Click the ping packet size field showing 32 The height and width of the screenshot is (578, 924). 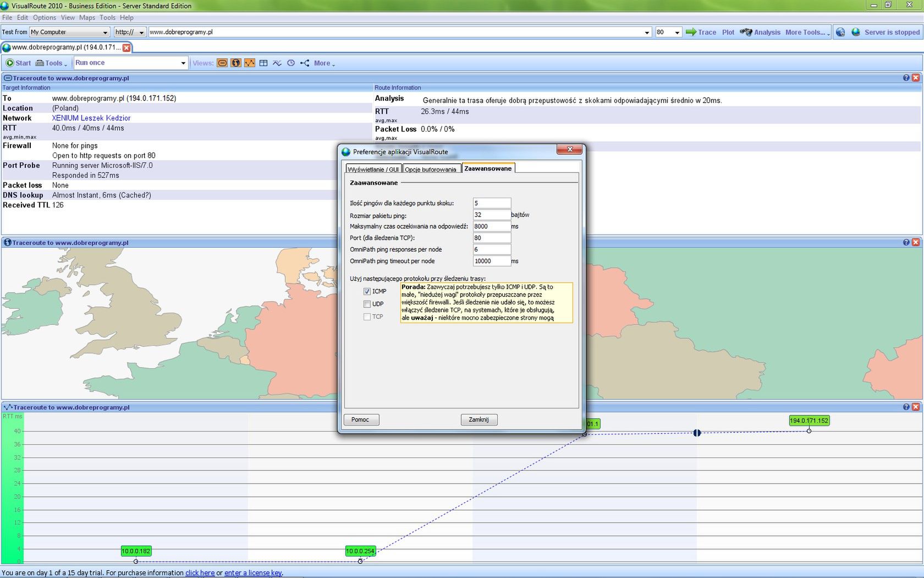click(x=492, y=215)
